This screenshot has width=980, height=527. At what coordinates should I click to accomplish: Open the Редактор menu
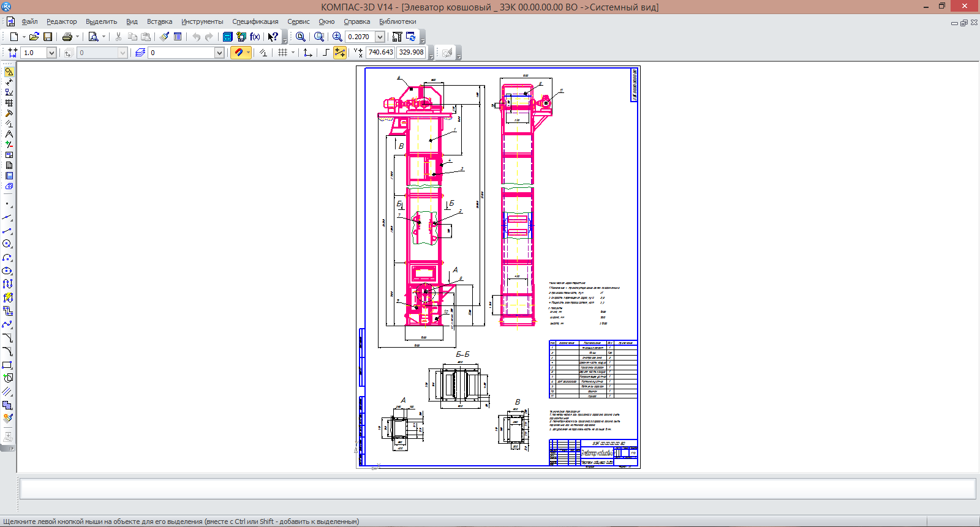62,21
